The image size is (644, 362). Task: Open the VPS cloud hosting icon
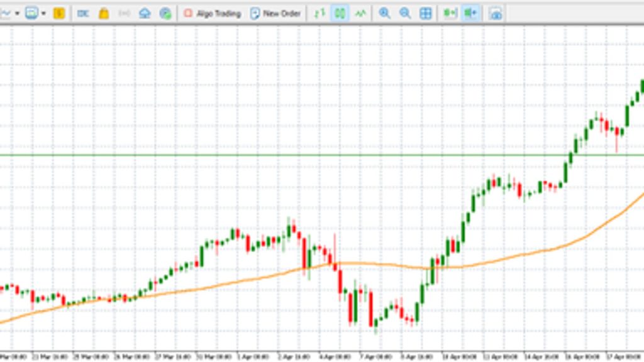(x=145, y=13)
